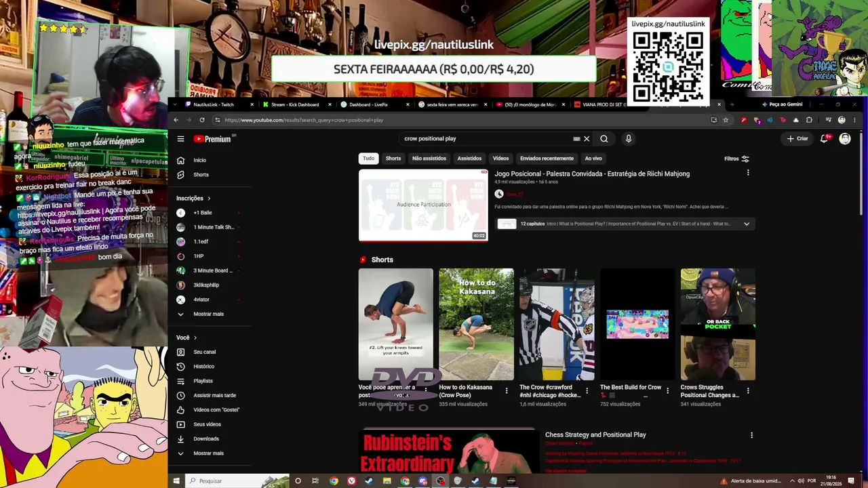Open Windows notification center
The width and height of the screenshot is (868, 488).
point(851,481)
